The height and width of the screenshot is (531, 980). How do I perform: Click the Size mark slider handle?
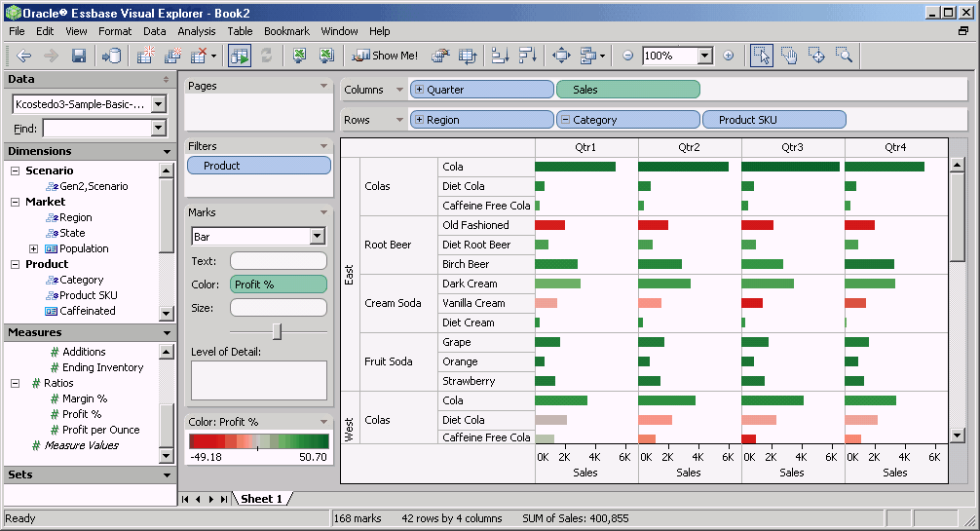point(277,331)
